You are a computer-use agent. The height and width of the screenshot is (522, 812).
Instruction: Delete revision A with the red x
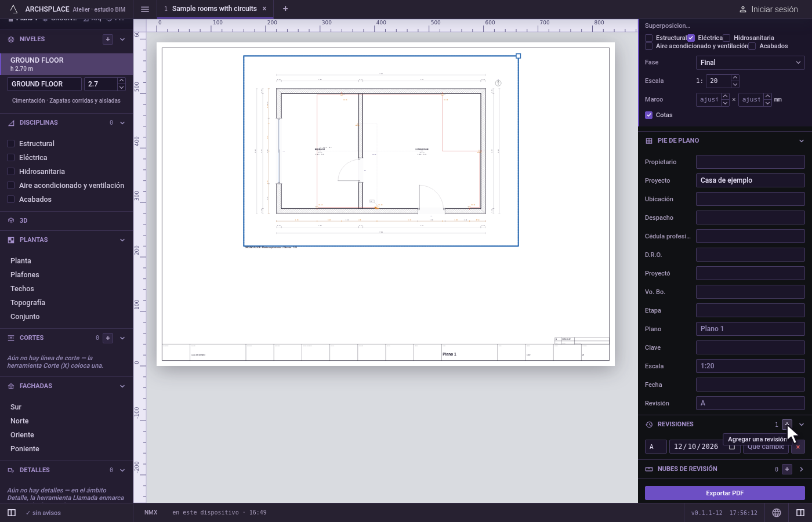coord(798,447)
